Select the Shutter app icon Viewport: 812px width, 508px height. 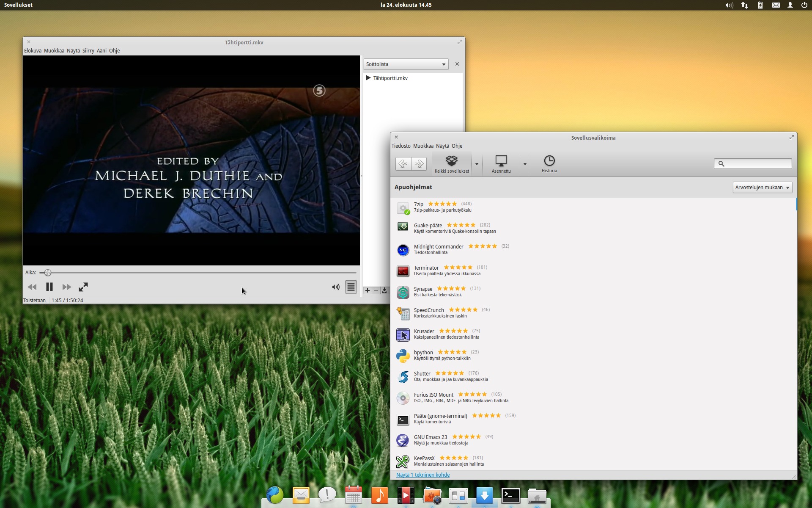(x=403, y=377)
